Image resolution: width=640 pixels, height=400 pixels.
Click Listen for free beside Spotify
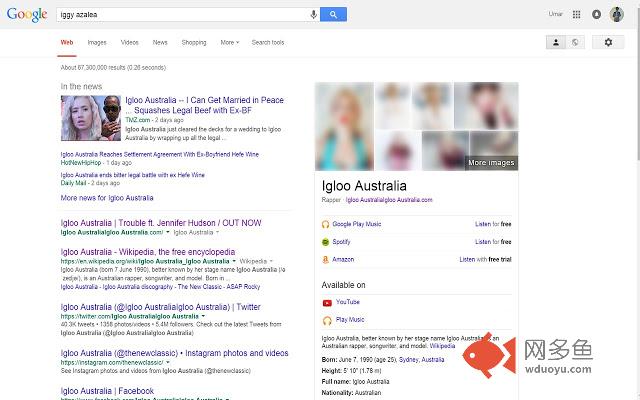[x=493, y=242]
